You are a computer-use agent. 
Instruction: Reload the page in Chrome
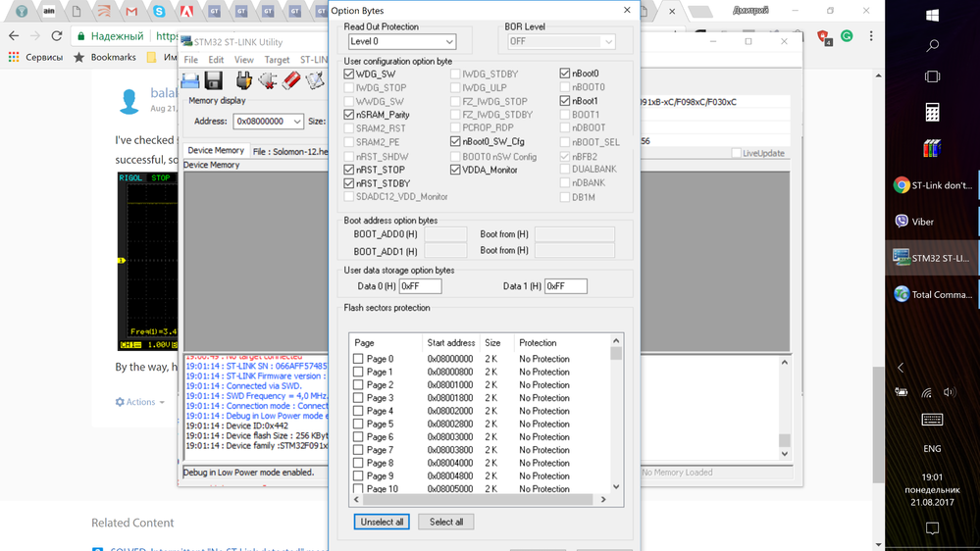[x=56, y=36]
